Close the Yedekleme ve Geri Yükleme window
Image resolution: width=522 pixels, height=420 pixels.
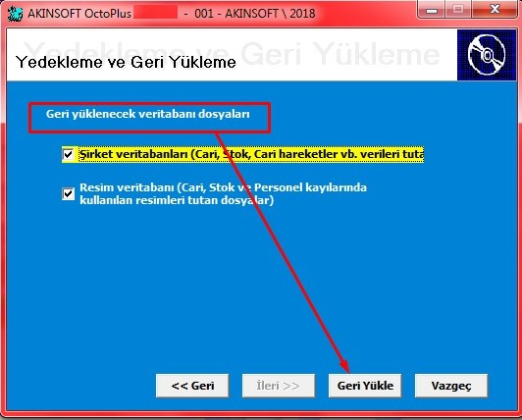pos(495,10)
